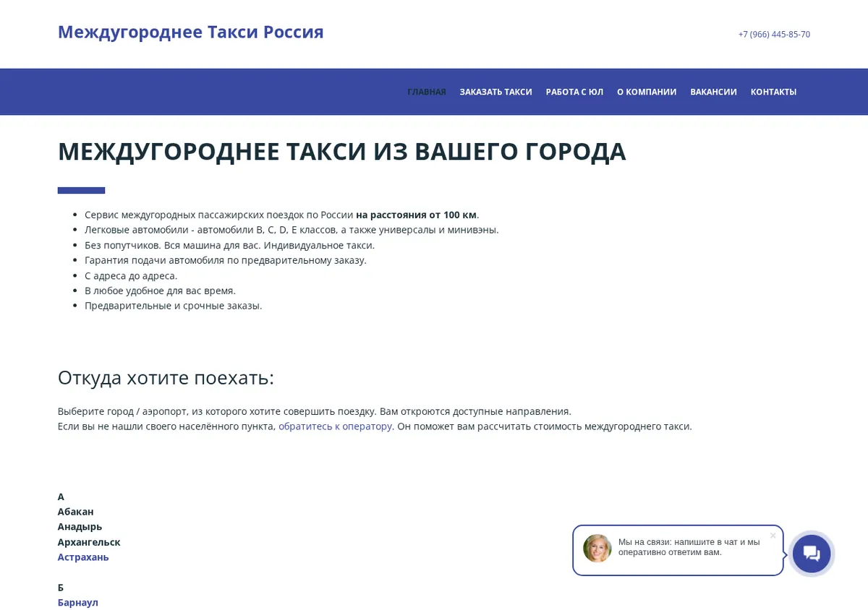The height and width of the screenshot is (610, 868).
Task: Open the Контакты page
Action: (x=773, y=92)
